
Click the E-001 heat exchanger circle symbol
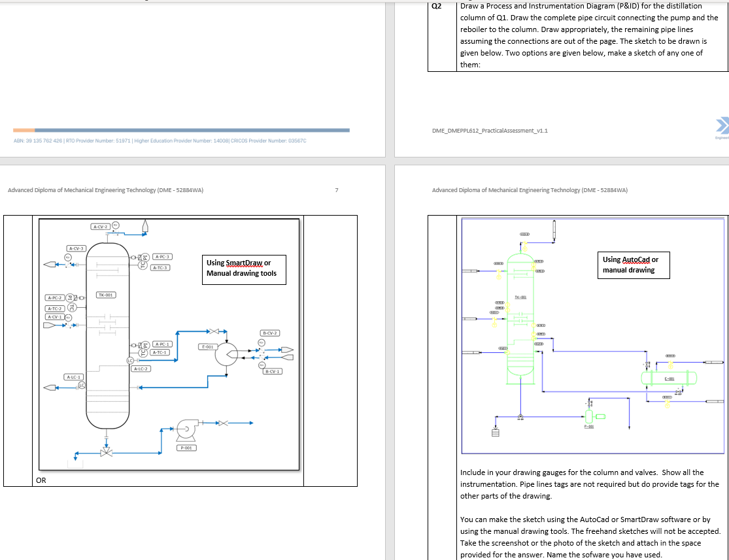click(227, 355)
